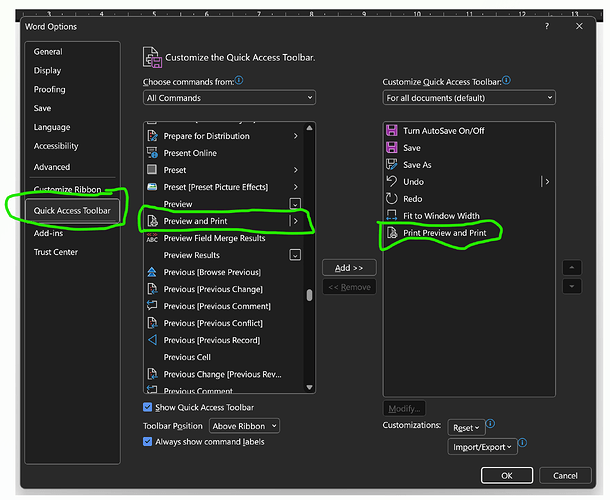Click the Browse Previous arrow icon

[x=152, y=272]
